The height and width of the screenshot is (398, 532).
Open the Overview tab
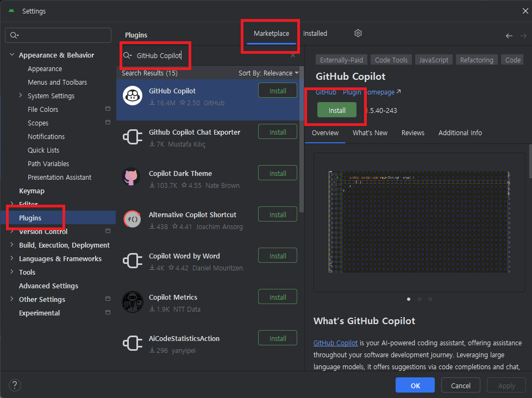325,133
